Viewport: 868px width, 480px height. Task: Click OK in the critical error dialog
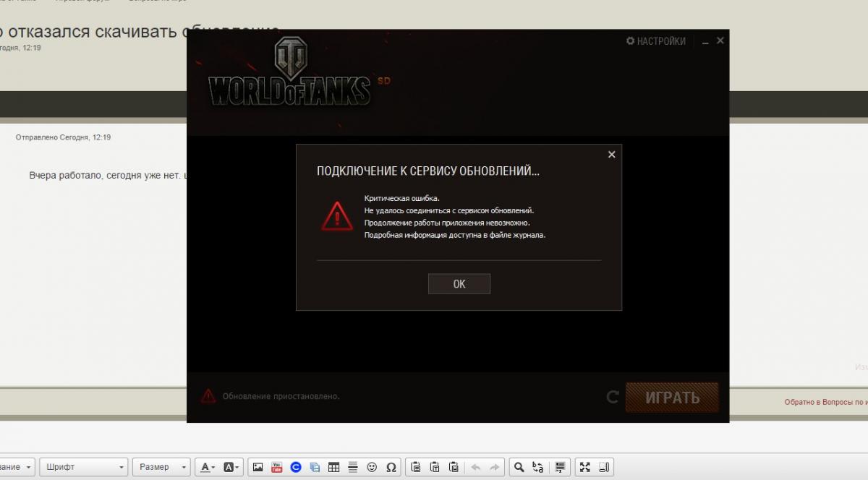(x=459, y=284)
